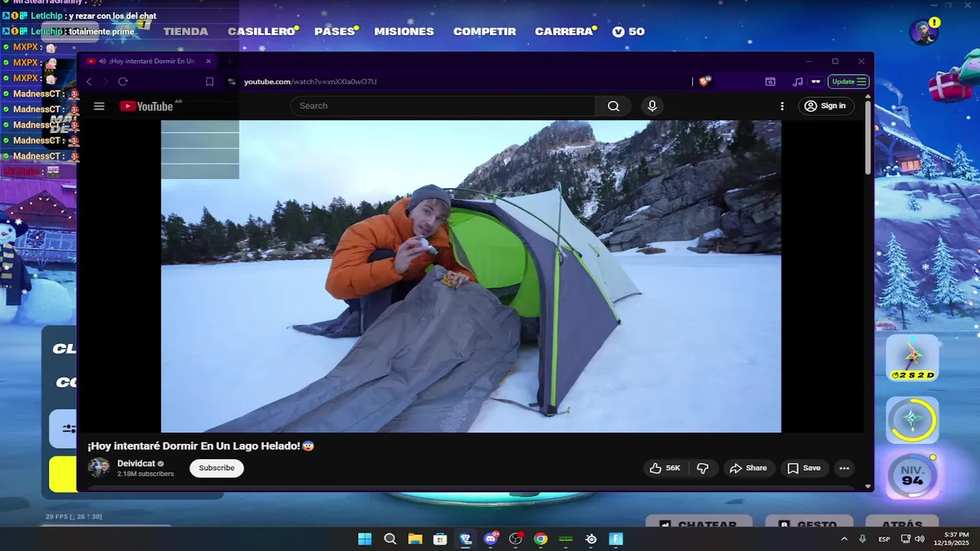Open the Fortnite PASES tab
Screen dimensions: 980x551
point(335,31)
